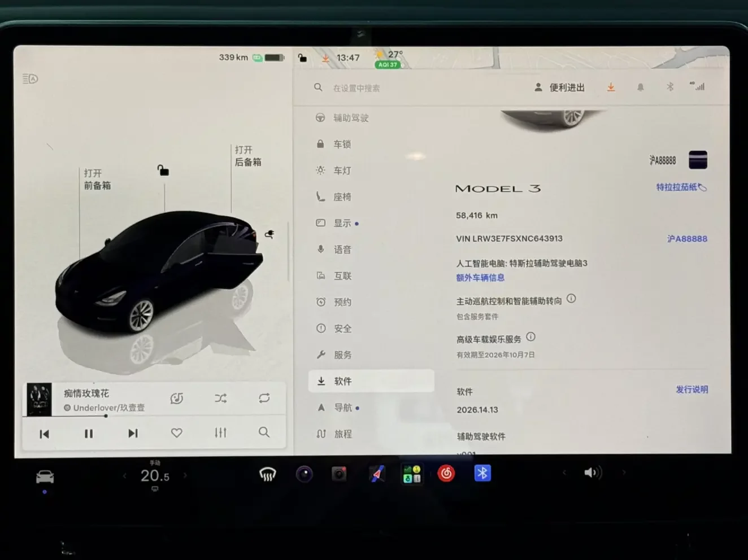Open the NetEase music app icon

tap(446, 474)
